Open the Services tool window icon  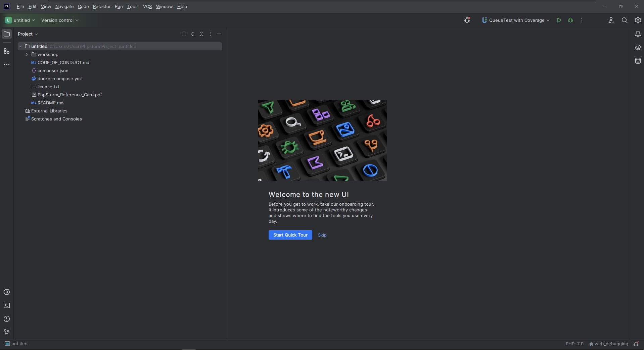7,292
